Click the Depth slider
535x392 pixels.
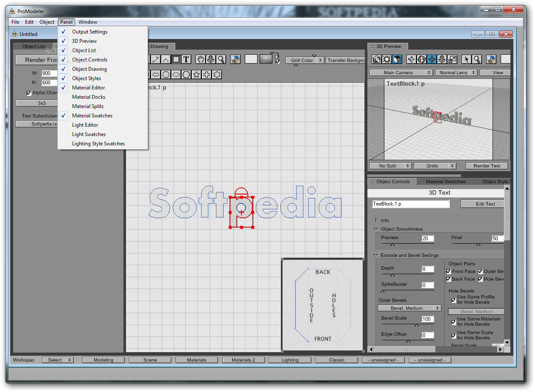pyautogui.click(x=407, y=275)
